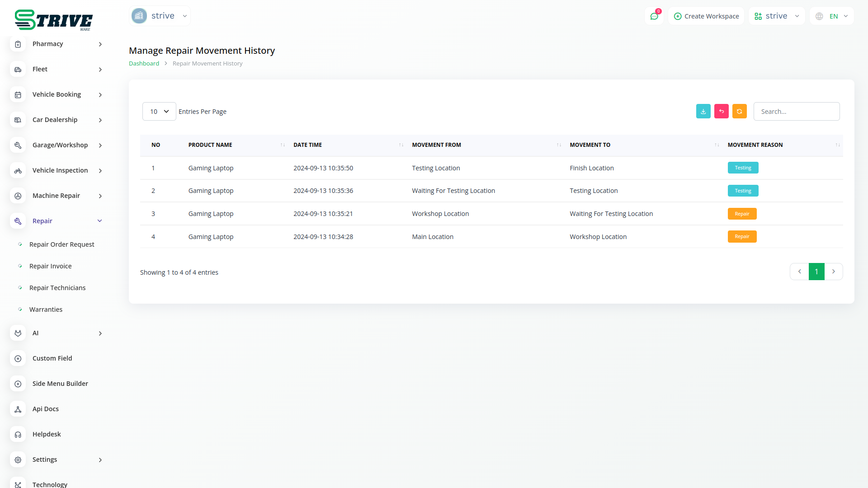This screenshot has height=488, width=868.
Task: Click the pink back arrow icon
Action: click(721, 111)
